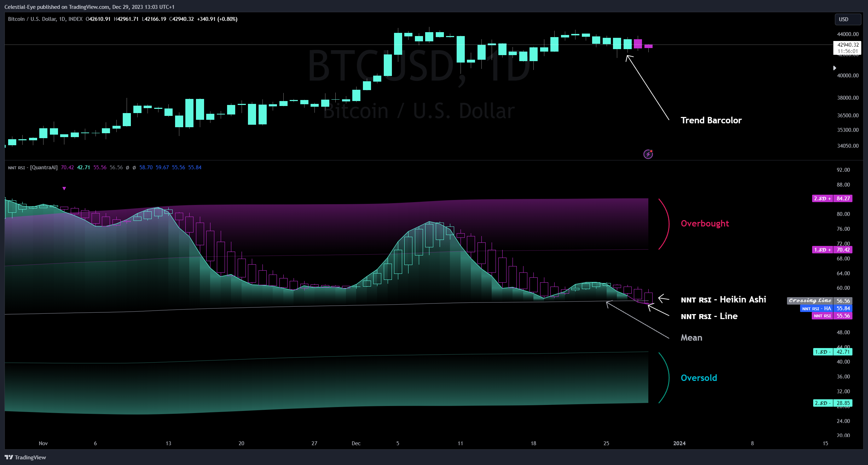Click the 80.00 RSI axis label
This screenshot has width=868, height=465.
(x=843, y=214)
